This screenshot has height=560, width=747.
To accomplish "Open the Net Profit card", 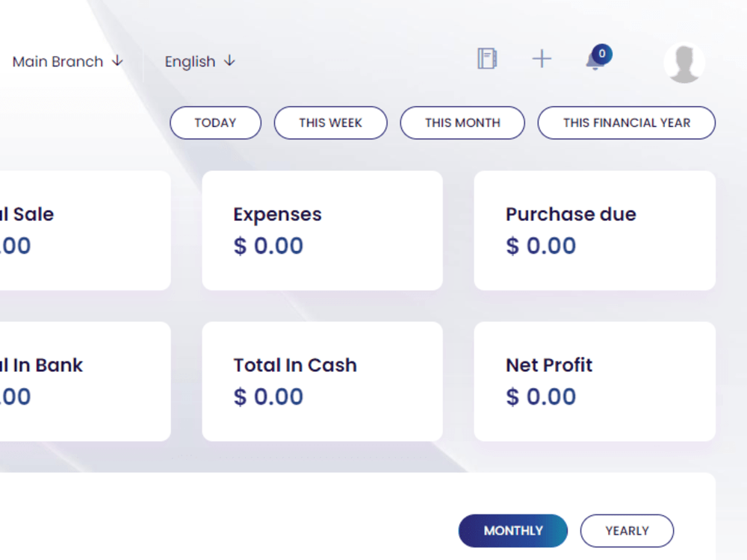I will point(595,382).
